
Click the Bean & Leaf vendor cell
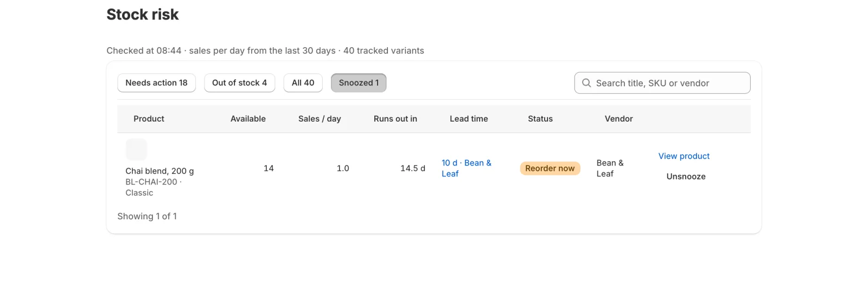click(x=610, y=168)
